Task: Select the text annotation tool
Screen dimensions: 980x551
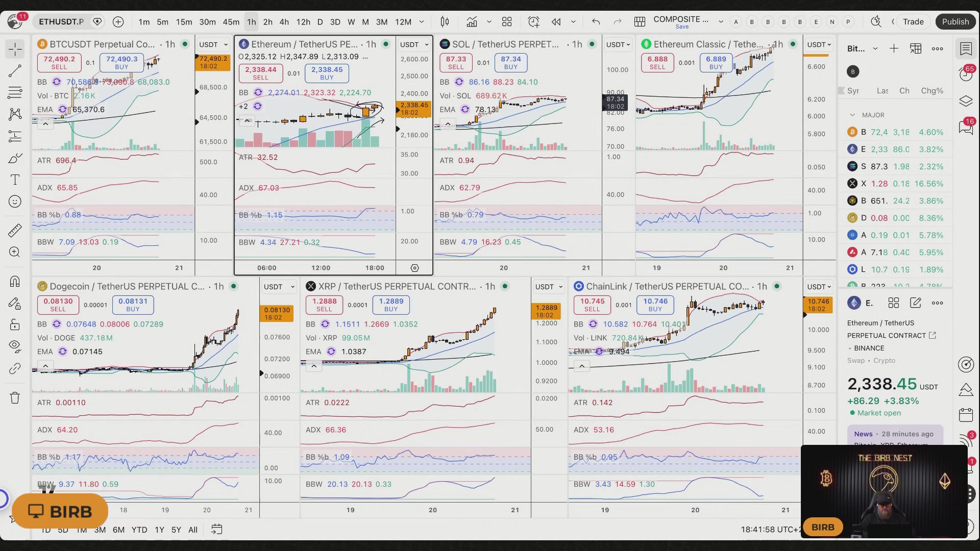Action: click(15, 180)
